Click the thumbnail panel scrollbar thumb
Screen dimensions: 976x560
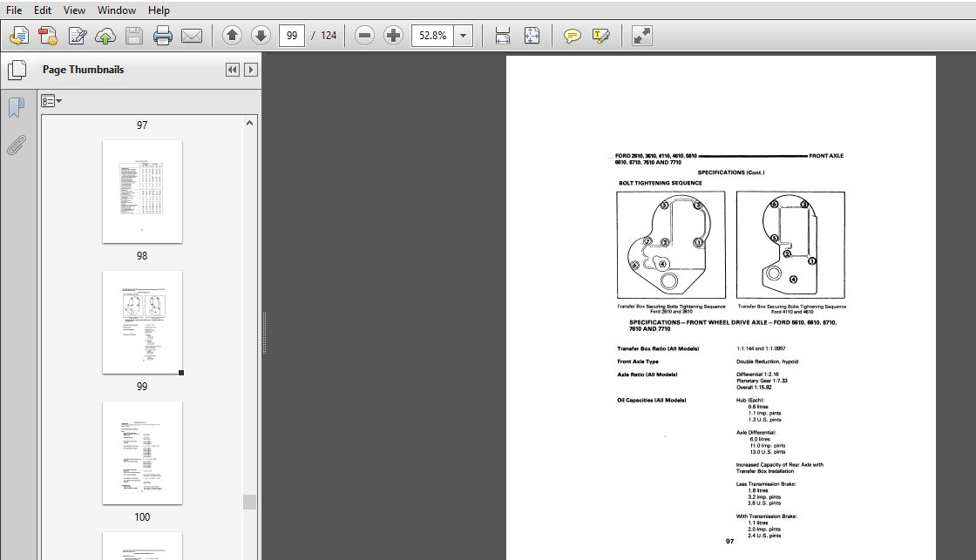(x=249, y=502)
